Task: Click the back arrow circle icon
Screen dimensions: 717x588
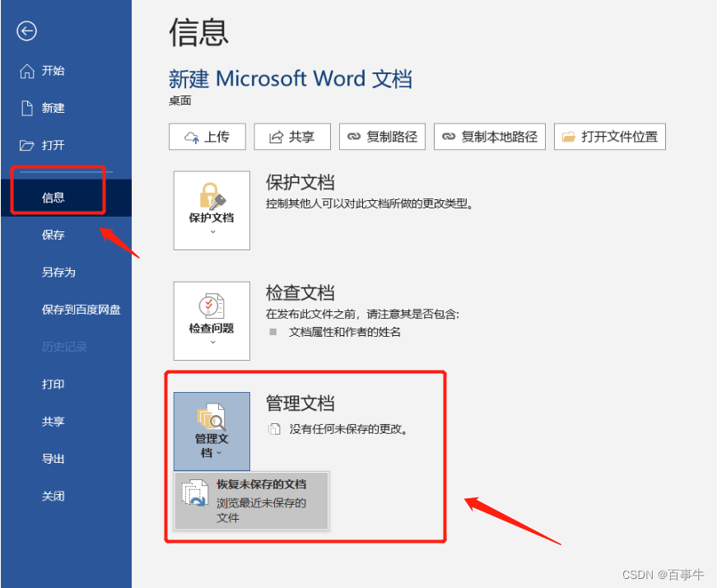Action: tap(26, 31)
